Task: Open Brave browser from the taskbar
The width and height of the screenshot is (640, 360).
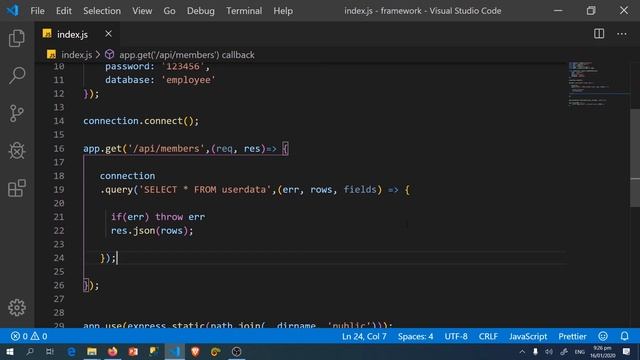Action: tap(195, 351)
